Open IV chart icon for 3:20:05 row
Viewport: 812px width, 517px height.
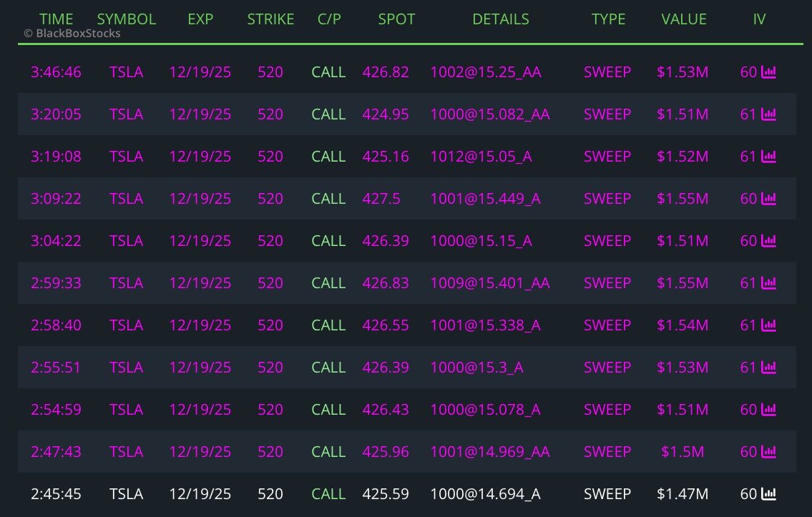pyautogui.click(x=768, y=114)
